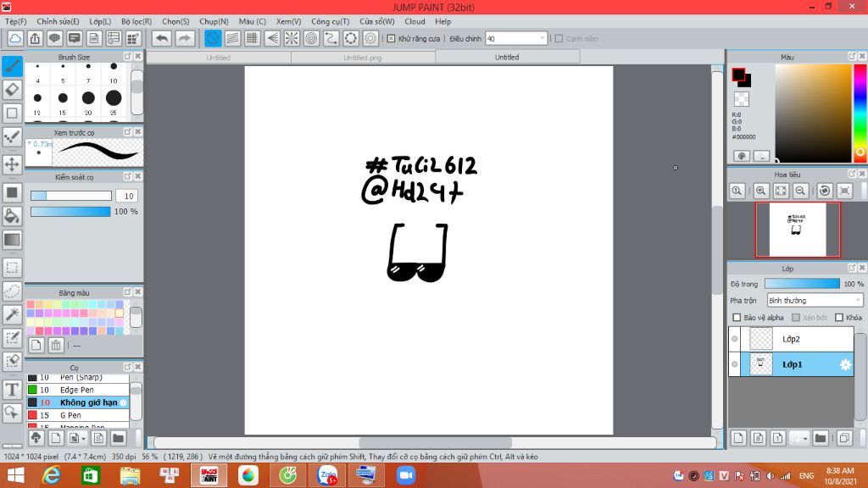The height and width of the screenshot is (488, 868).
Task: Select the Bucket fill tool
Action: [x=12, y=216]
